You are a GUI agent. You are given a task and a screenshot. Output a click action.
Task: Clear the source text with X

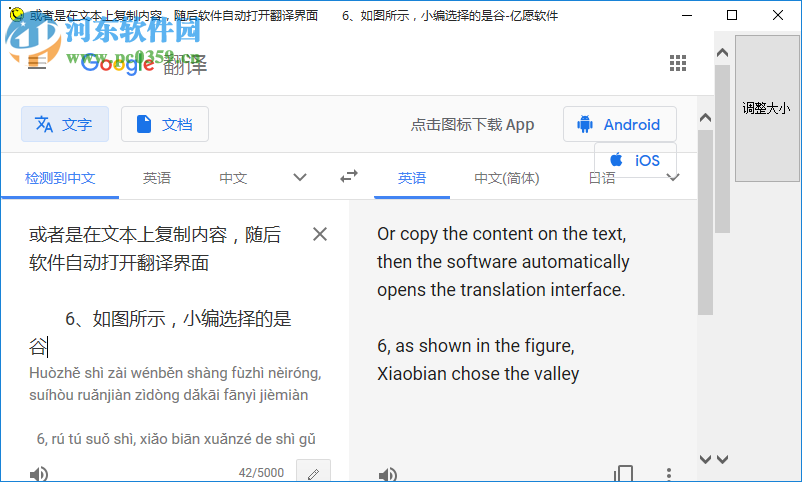[x=320, y=234]
